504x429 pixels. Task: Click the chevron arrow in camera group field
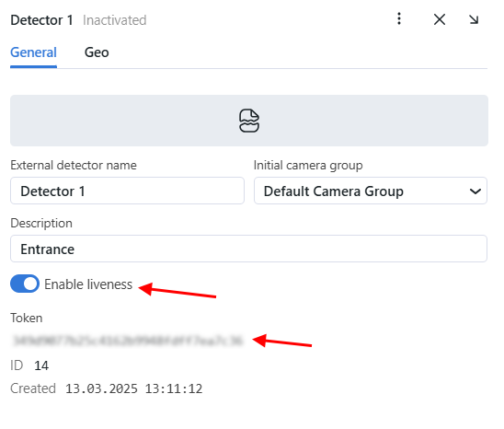pyautogui.click(x=475, y=191)
